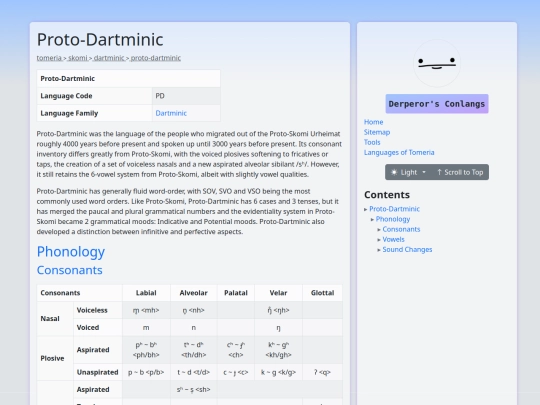Select the glottal stop <q> cell

(x=322, y=372)
